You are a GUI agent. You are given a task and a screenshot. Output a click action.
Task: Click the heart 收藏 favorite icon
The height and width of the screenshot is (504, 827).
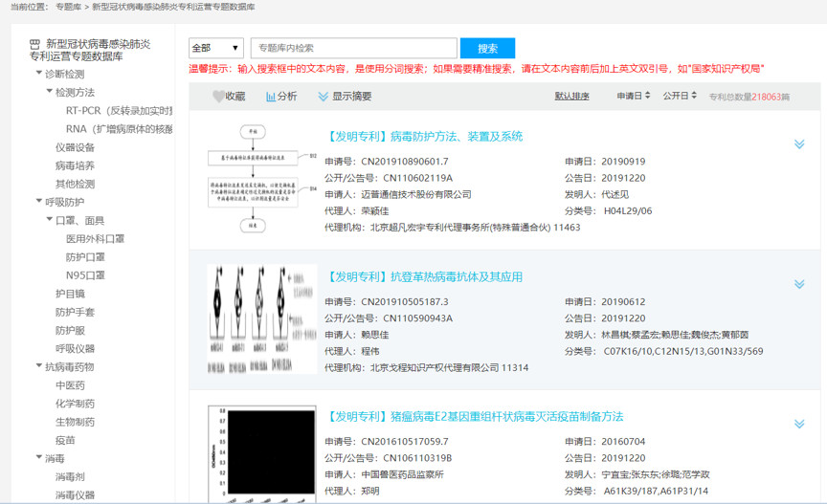[x=218, y=96]
